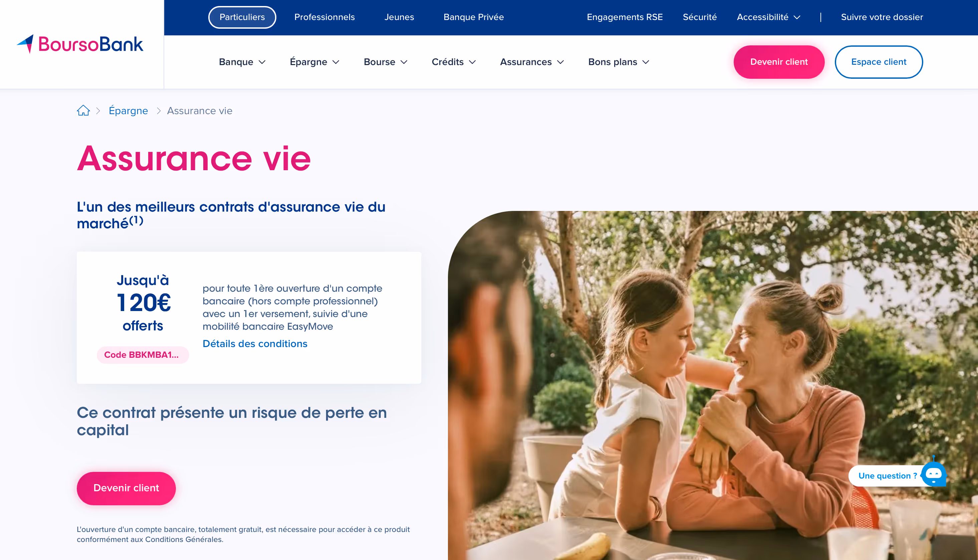Follow the Détails des conditions link
This screenshot has width=978, height=560.
(255, 343)
